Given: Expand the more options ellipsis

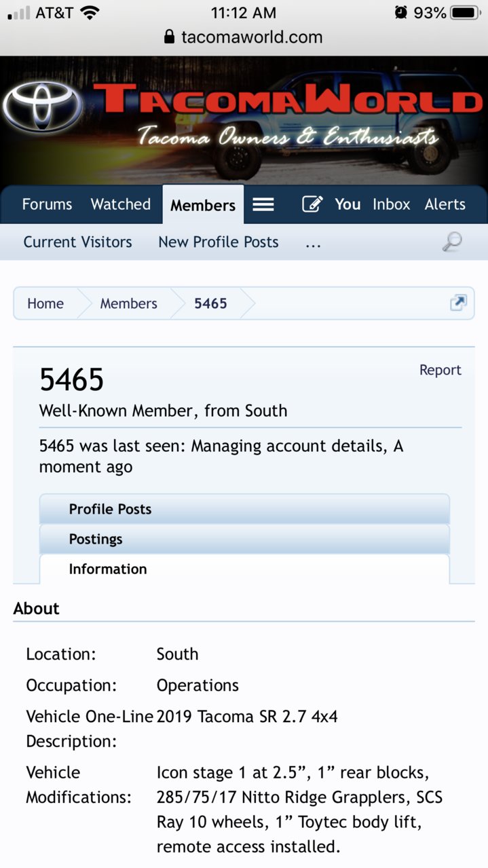Looking at the screenshot, I should (x=313, y=244).
